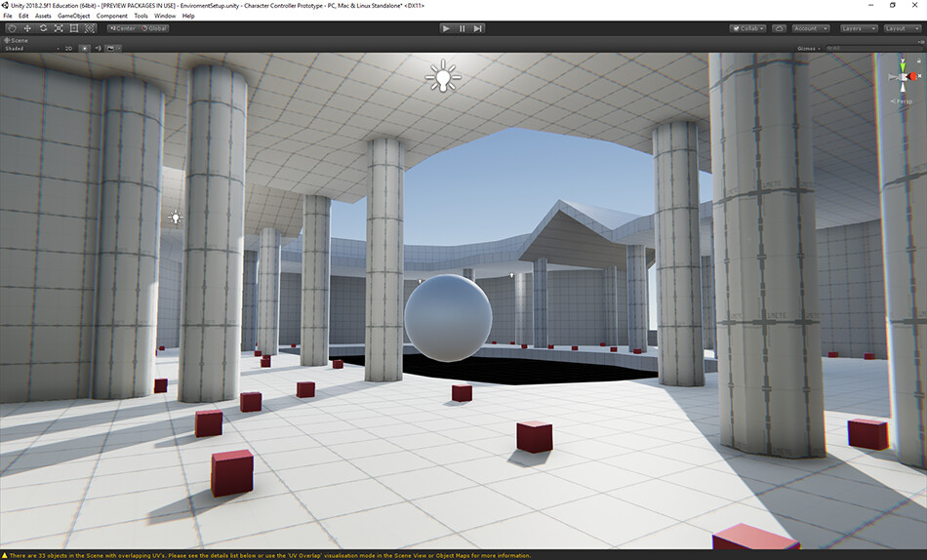Toggle pivot mode Center button
Screen dimensions: 927x560
tap(122, 28)
